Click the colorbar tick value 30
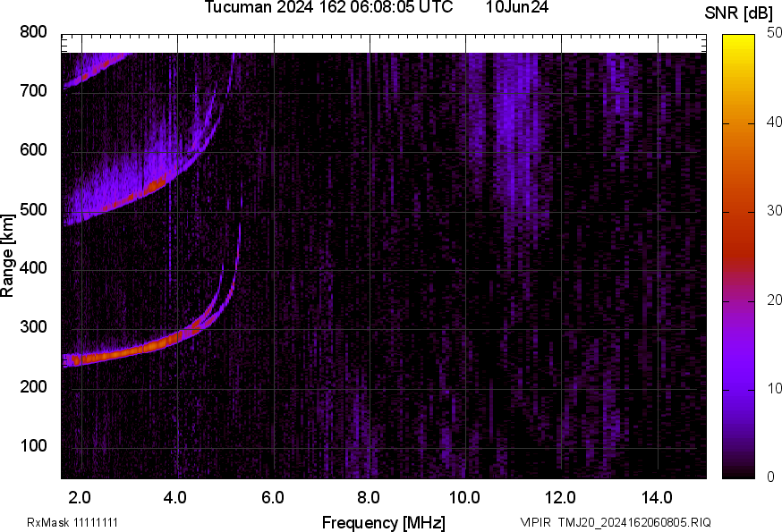This screenshot has height=532, width=782. [774, 211]
